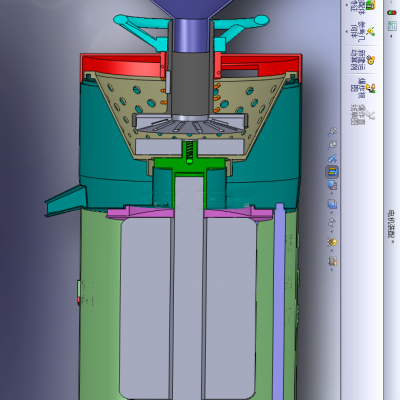
Task: Click the Display Style icon
Action: 332,204
